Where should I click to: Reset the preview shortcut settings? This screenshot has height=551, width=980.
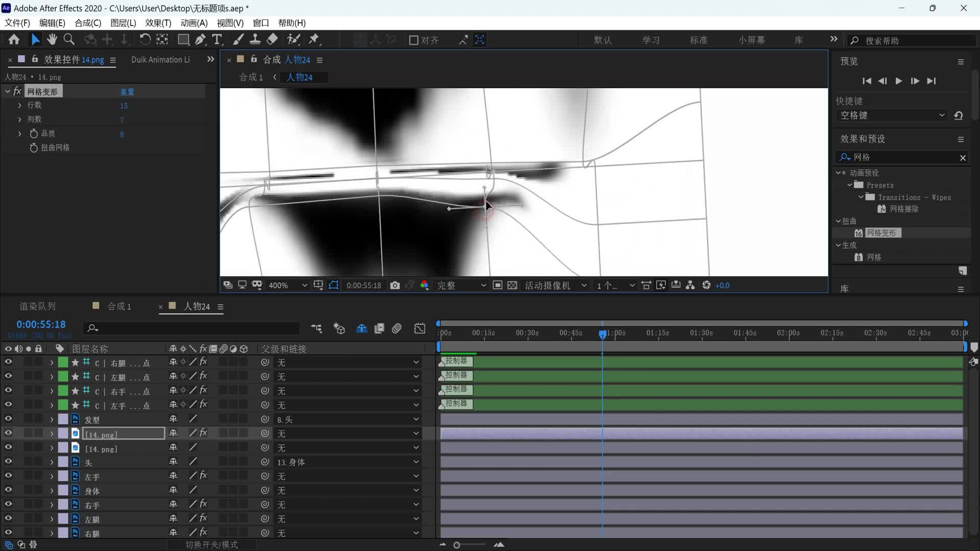point(959,116)
